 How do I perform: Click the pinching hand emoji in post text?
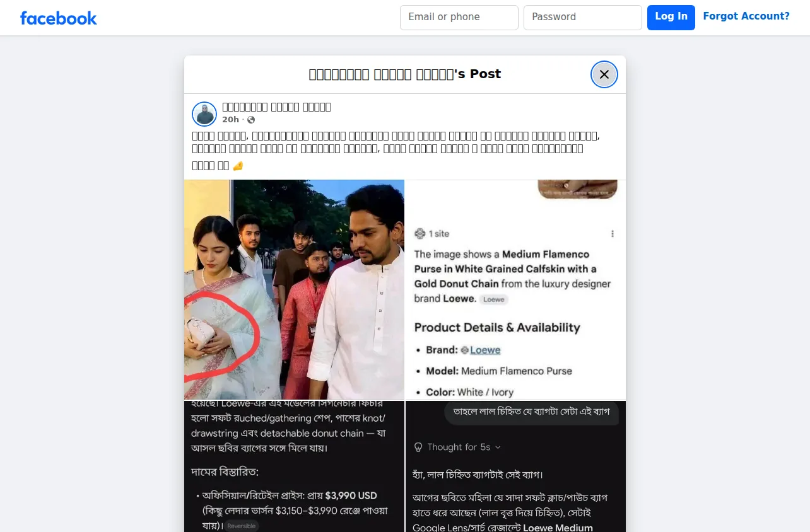(238, 166)
